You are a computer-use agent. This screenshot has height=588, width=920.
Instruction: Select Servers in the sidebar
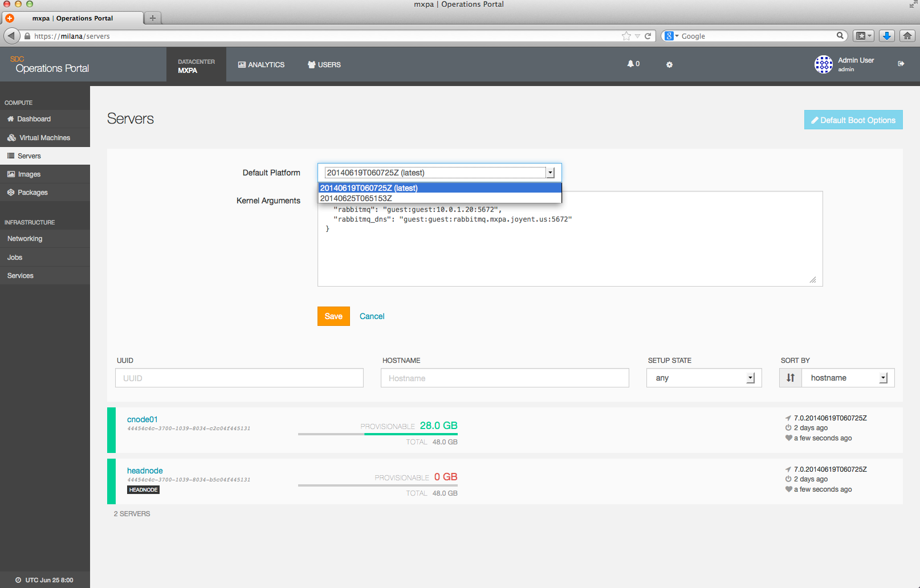coord(45,156)
